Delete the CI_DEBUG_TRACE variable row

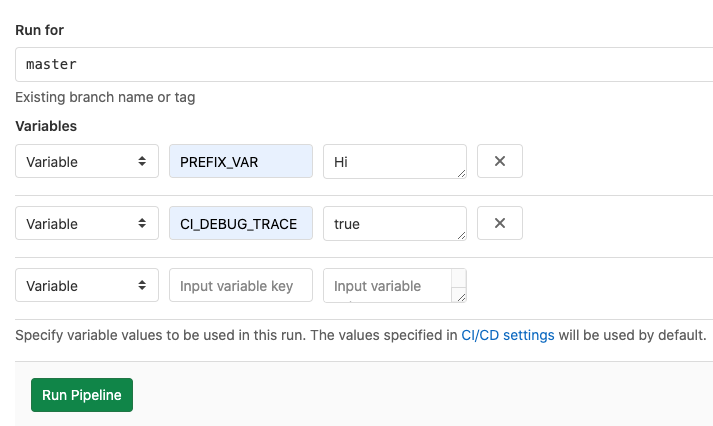click(x=500, y=224)
